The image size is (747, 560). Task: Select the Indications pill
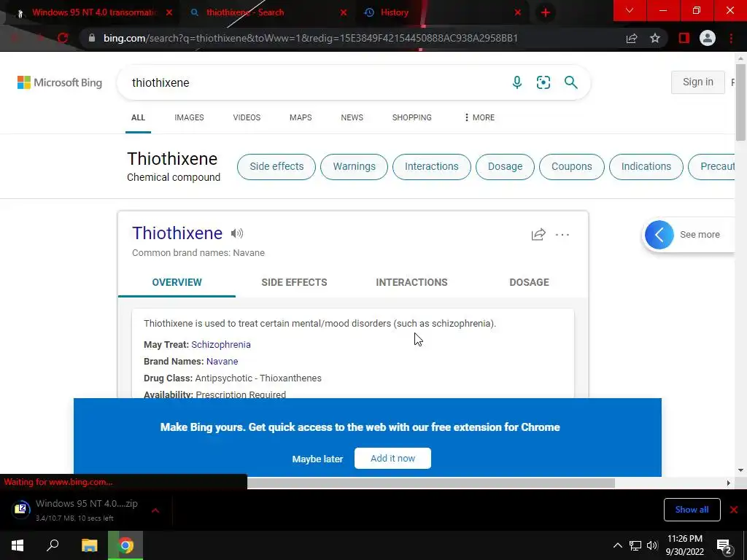[x=646, y=167]
